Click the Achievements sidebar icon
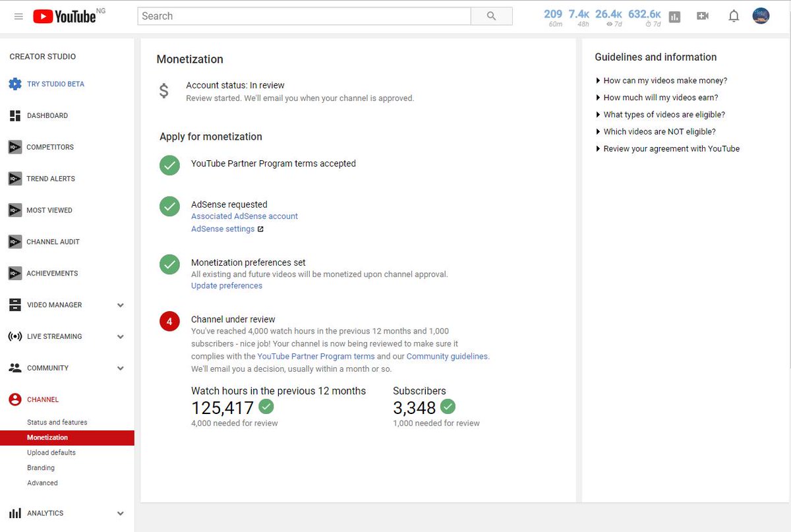 coord(15,274)
